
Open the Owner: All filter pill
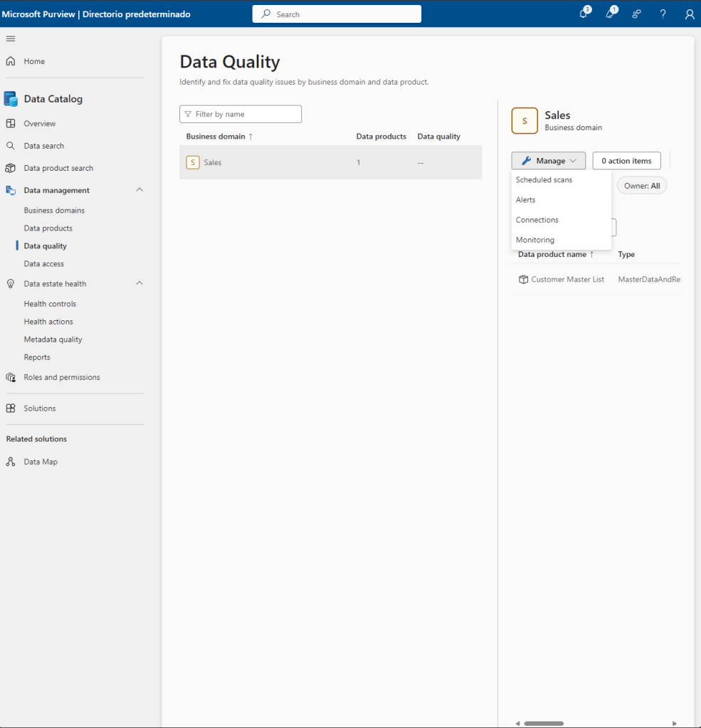641,186
